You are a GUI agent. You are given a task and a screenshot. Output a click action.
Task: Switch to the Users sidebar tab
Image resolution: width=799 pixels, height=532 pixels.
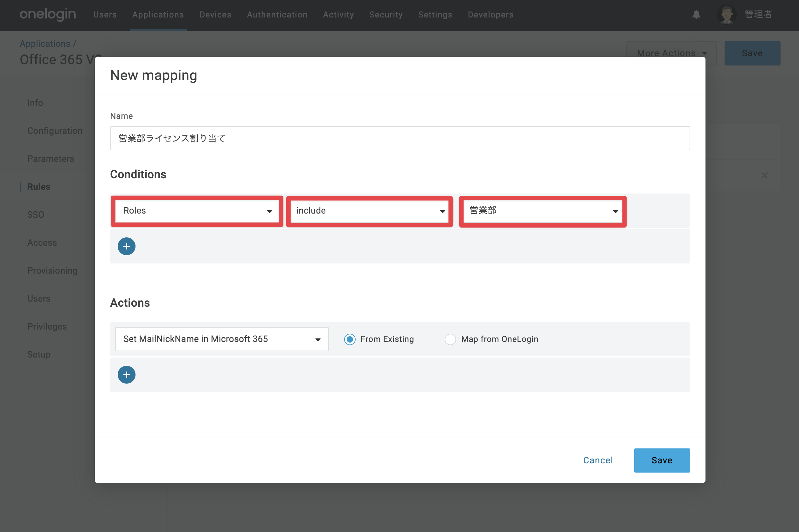coord(39,298)
